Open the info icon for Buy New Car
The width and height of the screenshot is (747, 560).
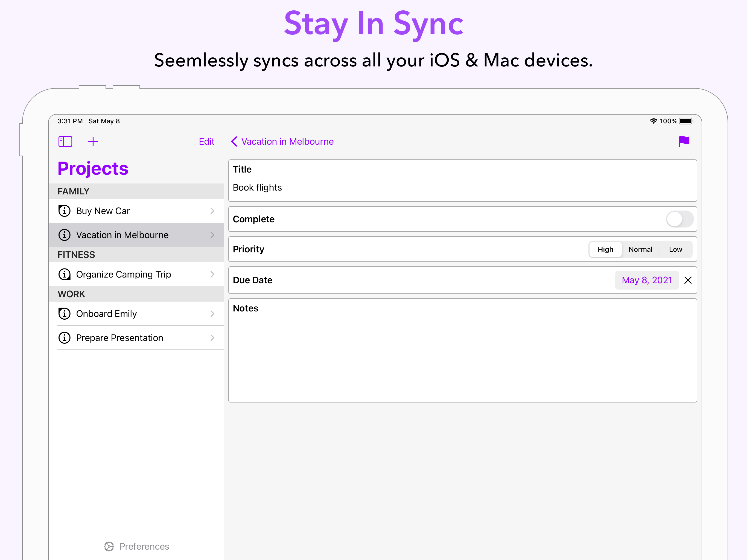coord(64,211)
